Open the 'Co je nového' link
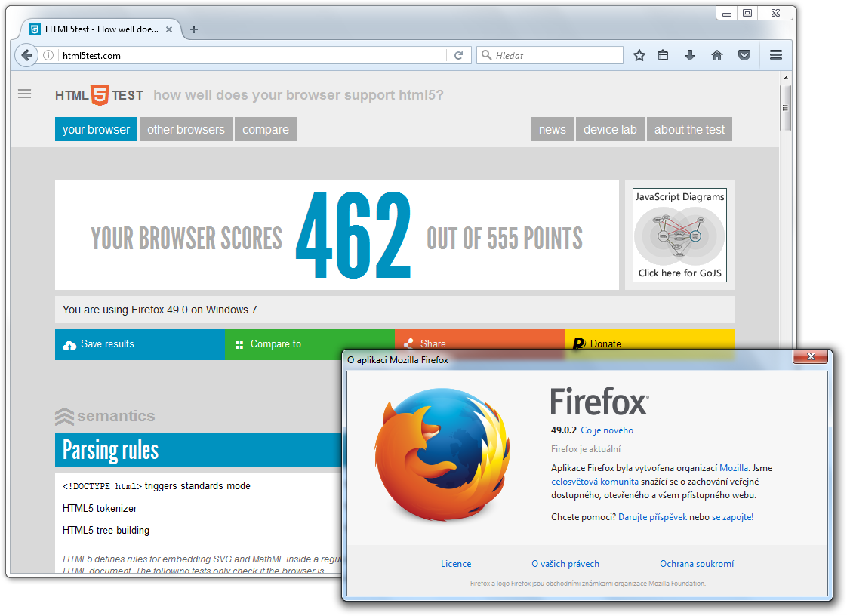The image size is (847, 616). pos(607,430)
